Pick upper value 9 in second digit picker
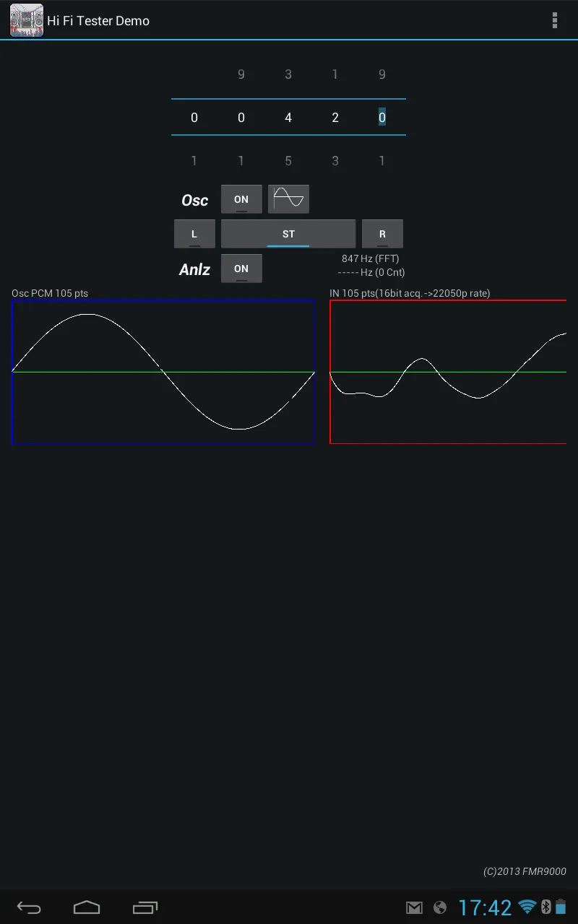 pos(241,74)
